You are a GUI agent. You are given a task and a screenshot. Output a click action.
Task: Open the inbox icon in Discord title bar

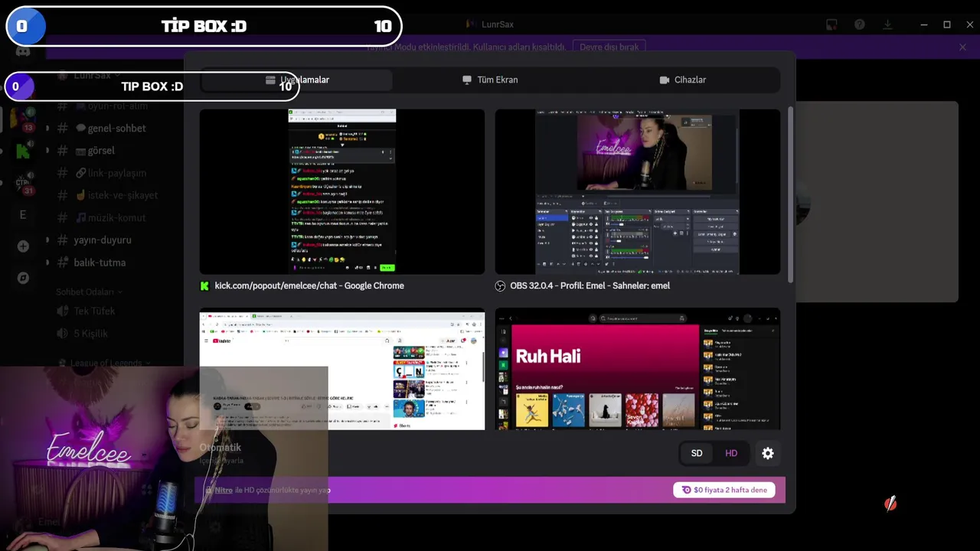[x=831, y=24]
